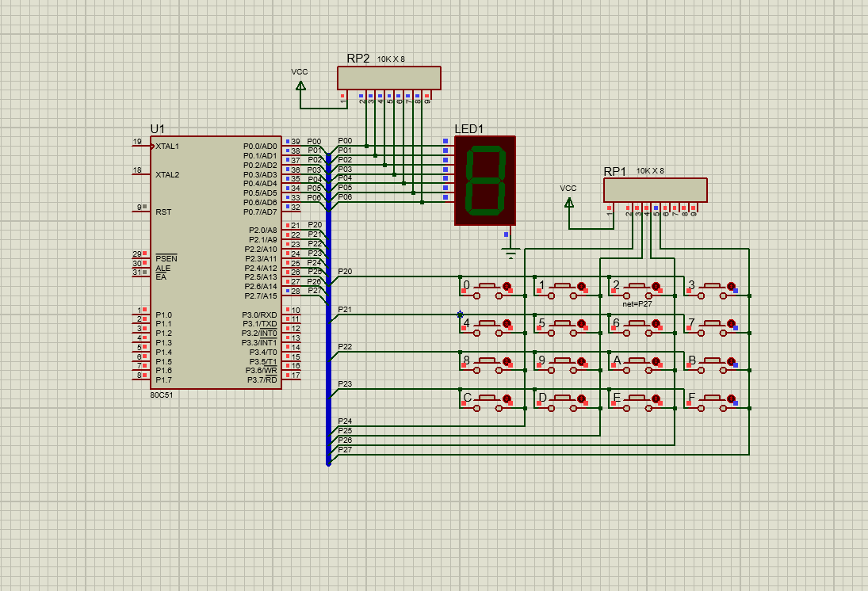Click the 'XTAL1' pin label on U1
Image resolution: width=868 pixels, height=591 pixels.
(167, 146)
